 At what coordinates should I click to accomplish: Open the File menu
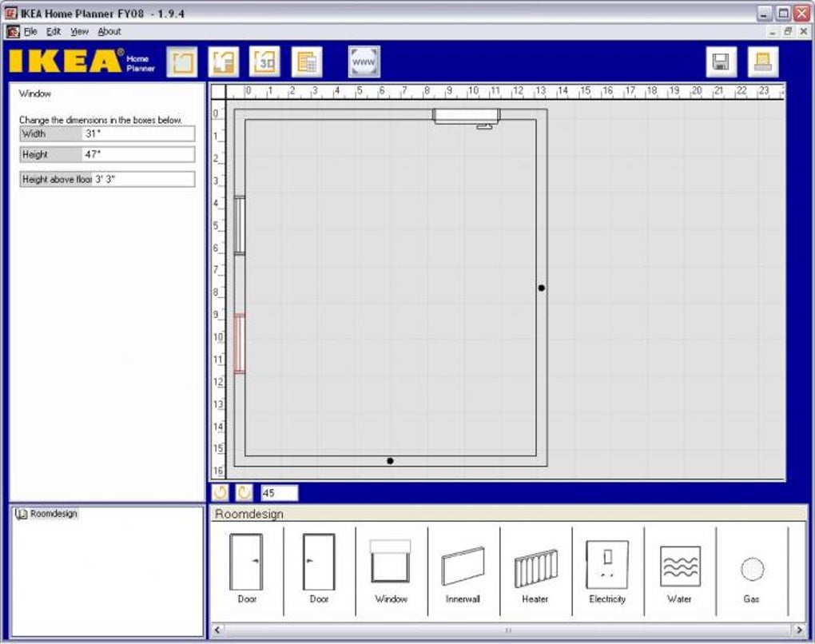point(30,32)
